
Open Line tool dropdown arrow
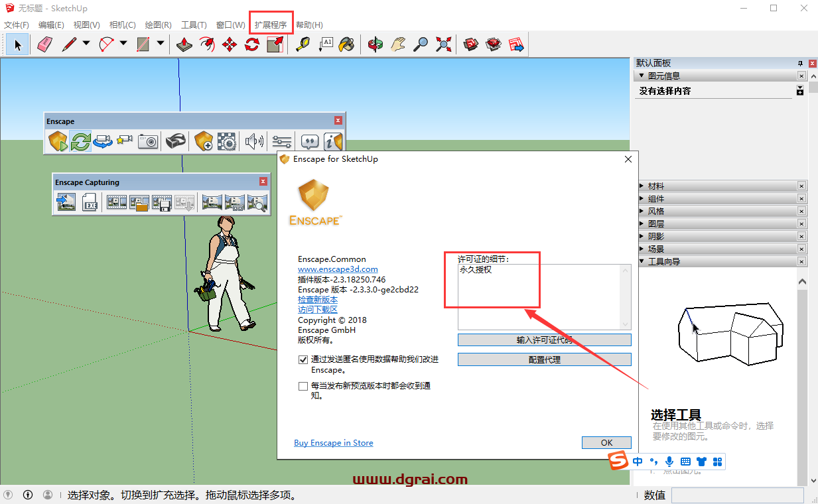[86, 44]
